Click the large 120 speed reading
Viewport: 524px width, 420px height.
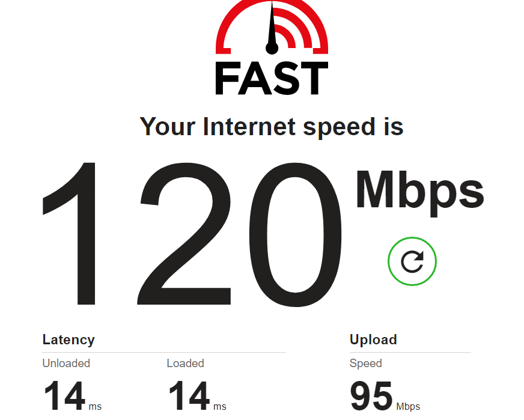click(x=192, y=234)
